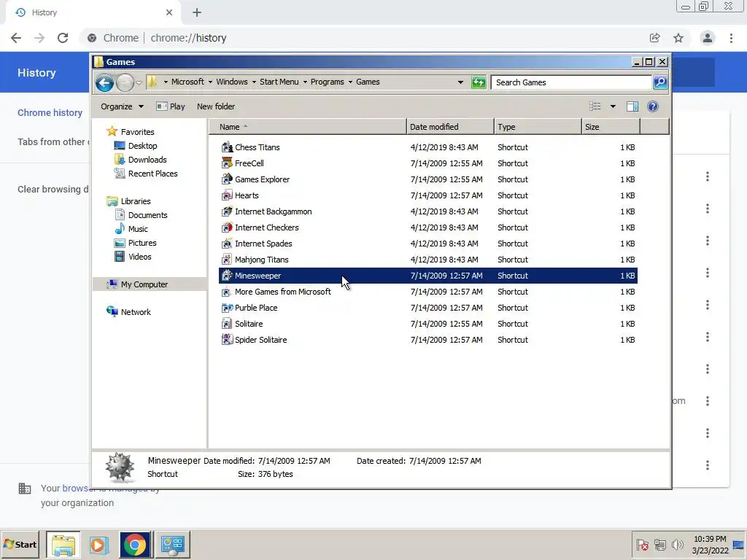Select the Solitaire shortcut icon
747x560 pixels.
point(227,324)
